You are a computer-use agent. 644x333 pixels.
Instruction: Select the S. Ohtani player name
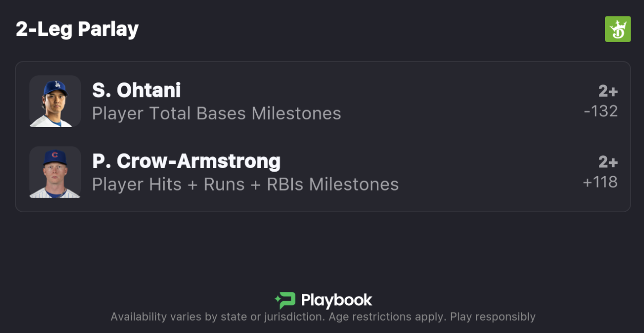coord(136,91)
